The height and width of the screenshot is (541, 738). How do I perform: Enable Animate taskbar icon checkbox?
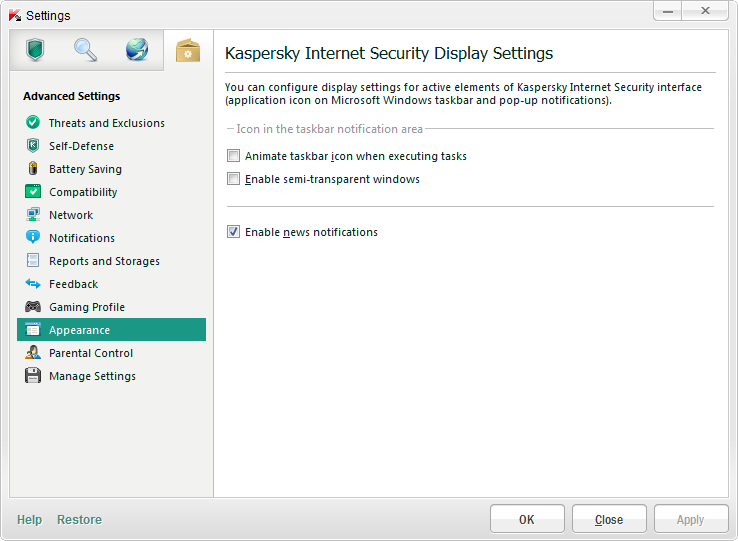point(234,156)
